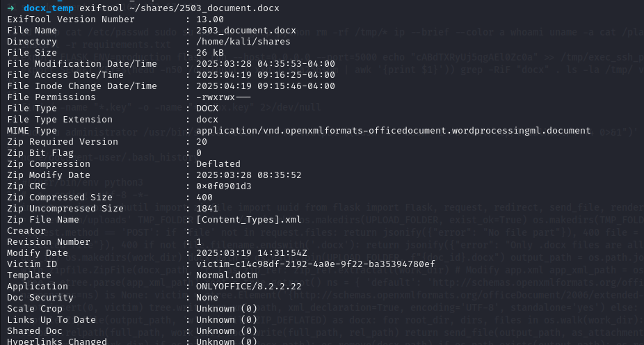Click the Modify Date value 2025:03:19
The width and height of the screenshot is (644, 345).
click(x=251, y=252)
